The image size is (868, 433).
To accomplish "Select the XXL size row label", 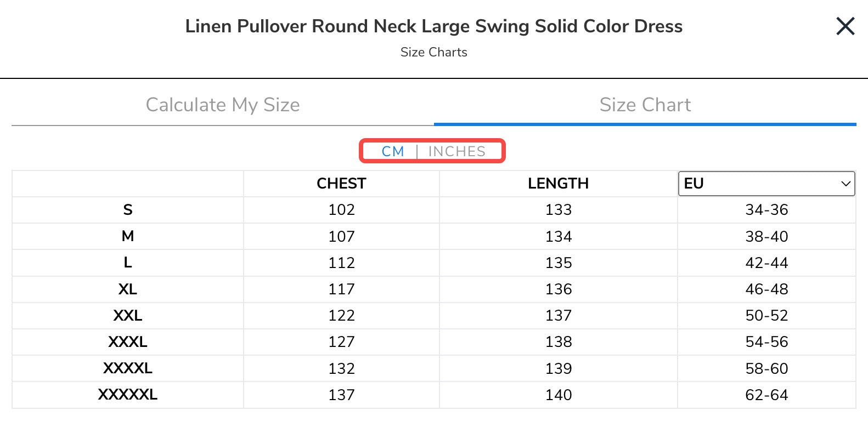I will [128, 315].
